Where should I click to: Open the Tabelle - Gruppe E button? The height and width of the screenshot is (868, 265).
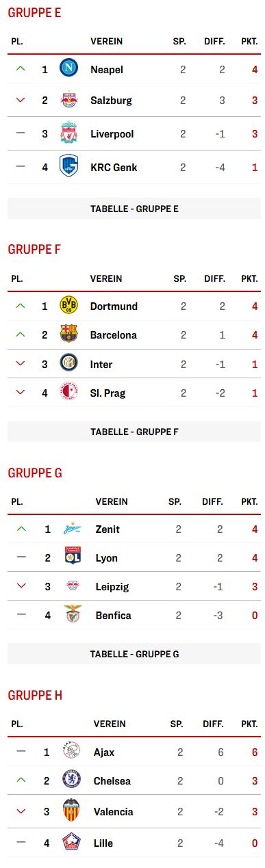134,209
